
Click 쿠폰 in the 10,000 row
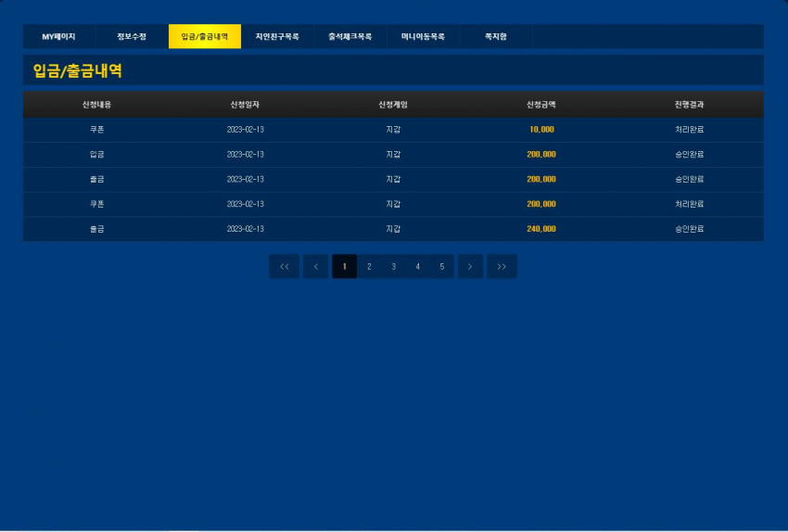[x=97, y=130]
